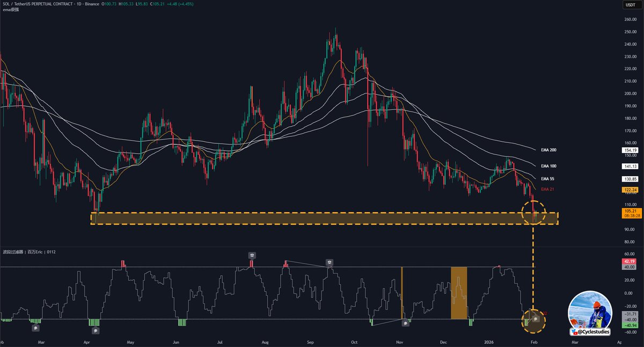Click the 260.00 price axis label
644x347 pixels.
pyautogui.click(x=630, y=19)
